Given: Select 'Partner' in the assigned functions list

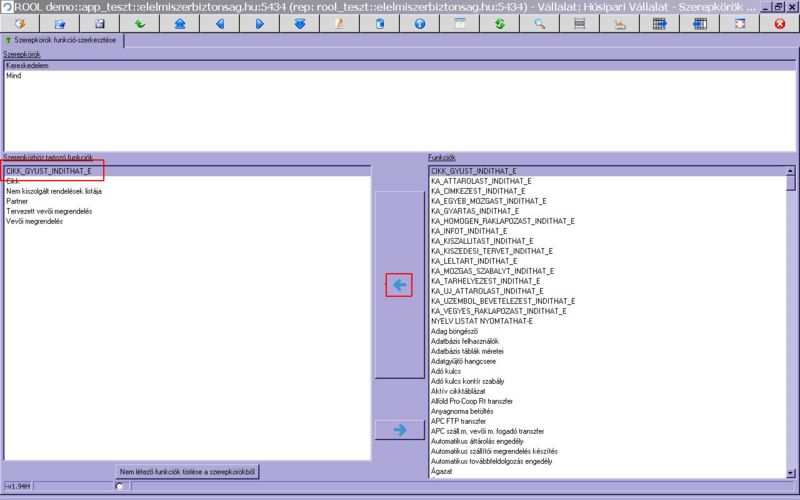Looking at the screenshot, I should [x=18, y=201].
